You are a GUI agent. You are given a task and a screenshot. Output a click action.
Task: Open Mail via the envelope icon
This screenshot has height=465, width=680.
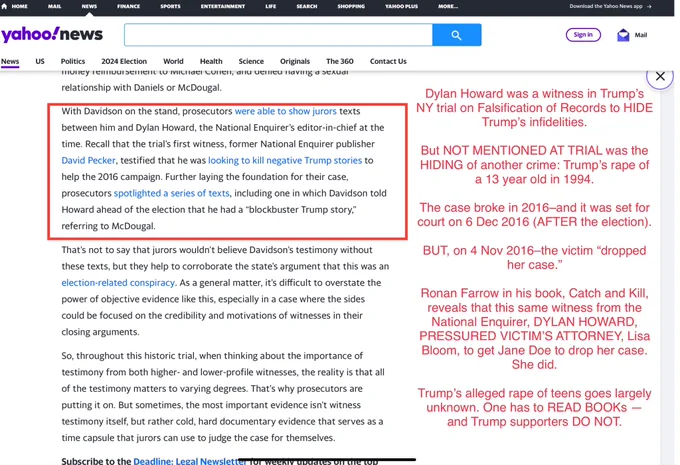pos(623,35)
